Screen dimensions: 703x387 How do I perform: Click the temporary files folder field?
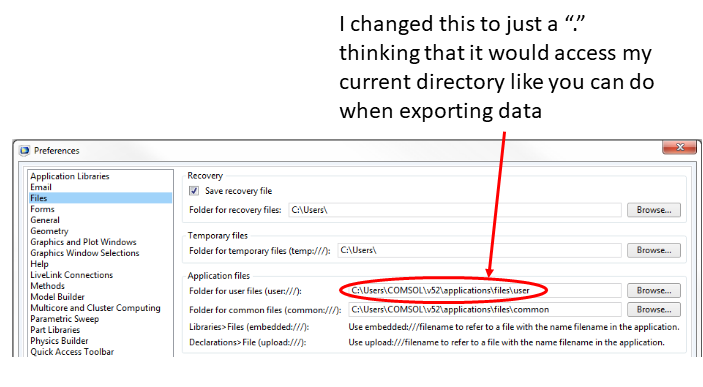[479, 250]
